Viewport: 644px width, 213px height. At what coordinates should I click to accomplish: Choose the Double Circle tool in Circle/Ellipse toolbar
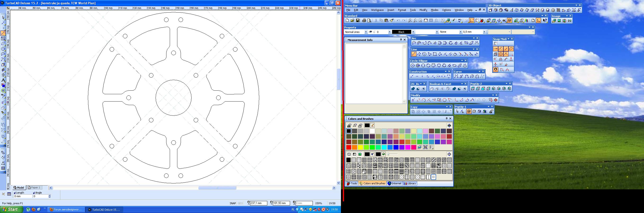[x=418, y=66]
